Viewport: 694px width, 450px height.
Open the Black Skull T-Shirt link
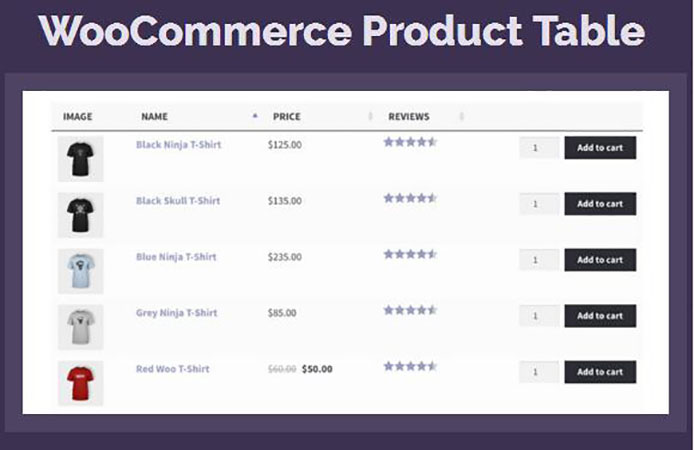point(178,201)
